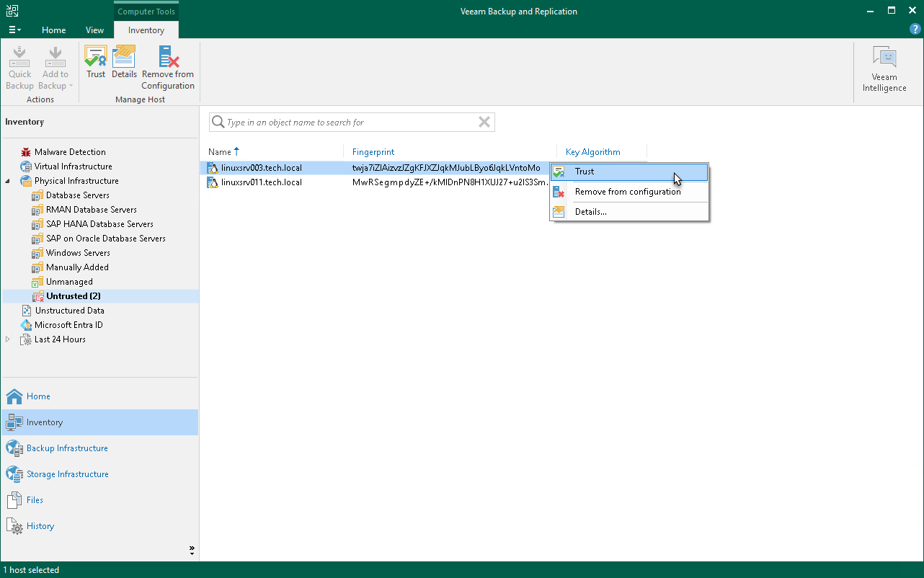Select Remove from configuration in the context menu

[x=627, y=192]
